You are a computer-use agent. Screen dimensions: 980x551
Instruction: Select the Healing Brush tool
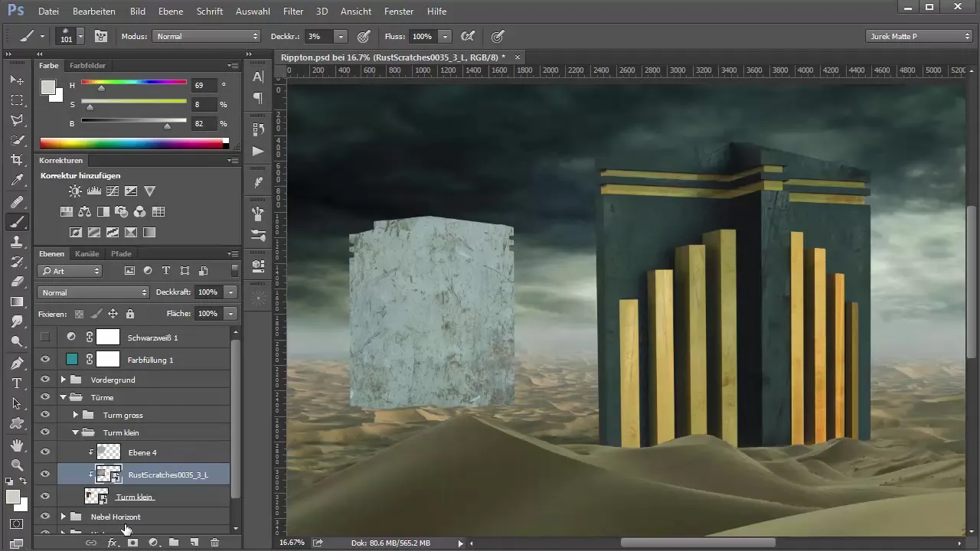click(17, 202)
